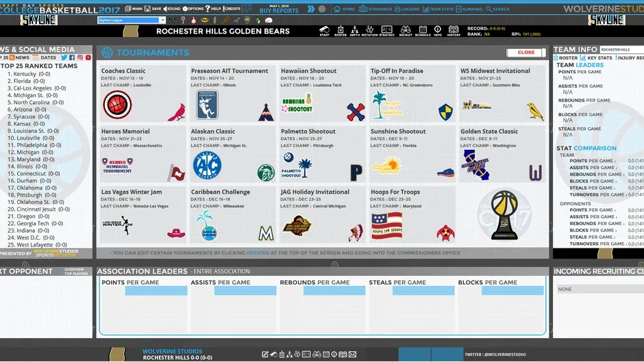Open the Schedule calendar icon
This screenshot has width=644, height=362.
pyautogui.click(x=423, y=31)
